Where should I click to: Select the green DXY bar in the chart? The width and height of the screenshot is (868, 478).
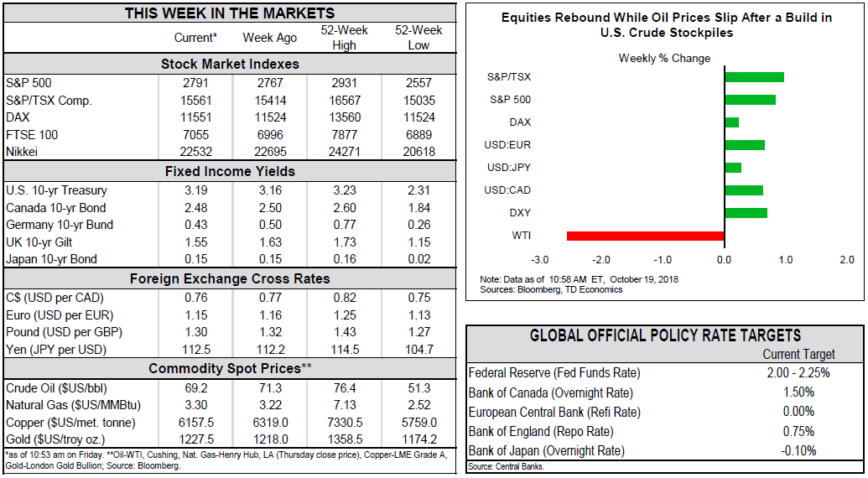tap(746, 213)
